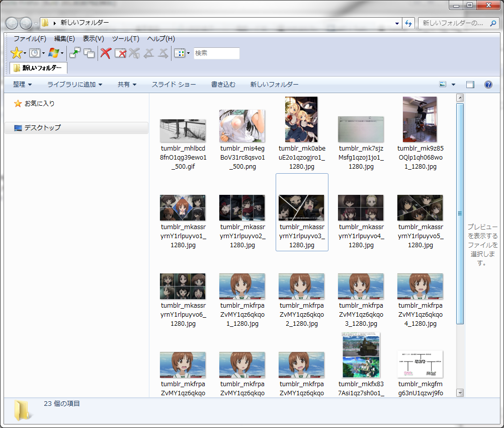Expand the breadcrumb arrow before 新しいフォルダー
504x428 pixels.
click(x=55, y=23)
